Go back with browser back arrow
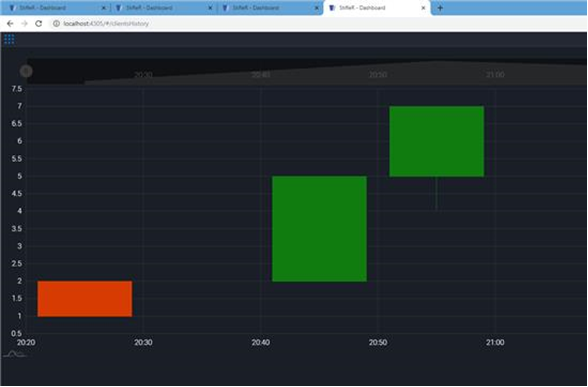This screenshot has width=588, height=387. click(10, 24)
